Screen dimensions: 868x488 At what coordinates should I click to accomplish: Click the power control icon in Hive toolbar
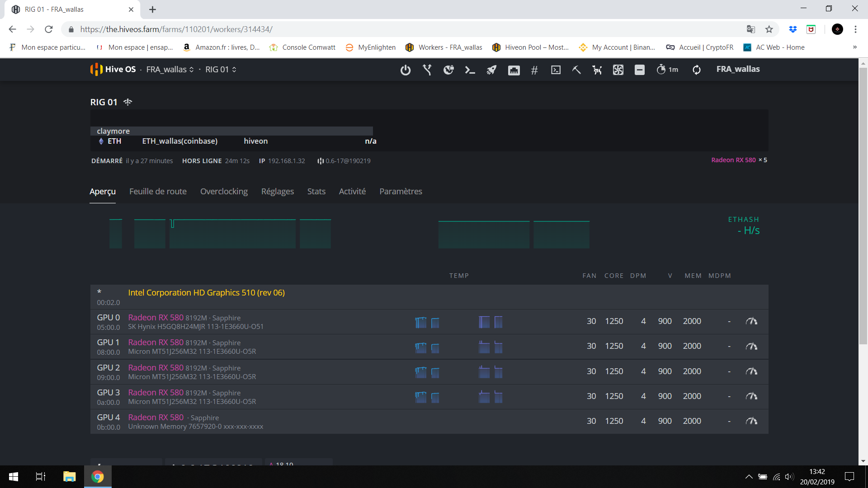[x=406, y=70]
